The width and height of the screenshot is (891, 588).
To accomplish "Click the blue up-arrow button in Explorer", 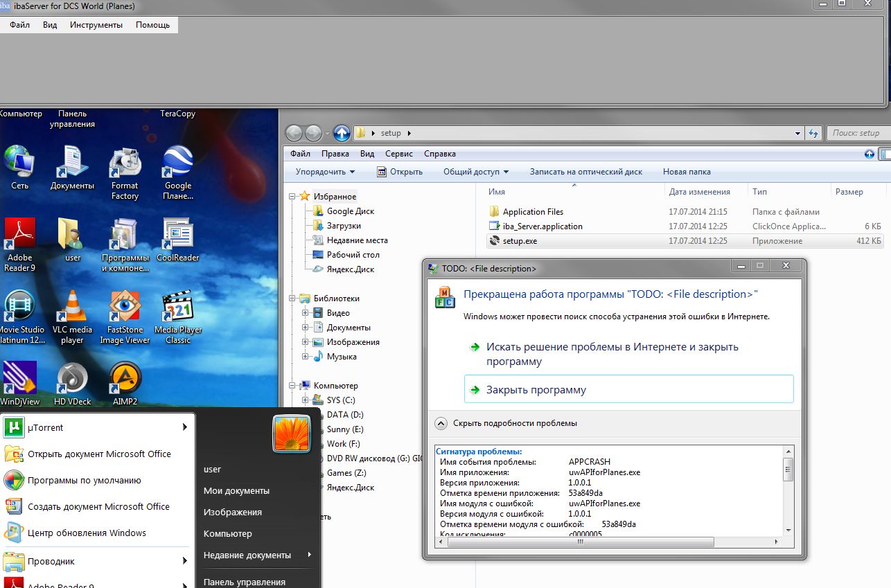I will click(342, 133).
